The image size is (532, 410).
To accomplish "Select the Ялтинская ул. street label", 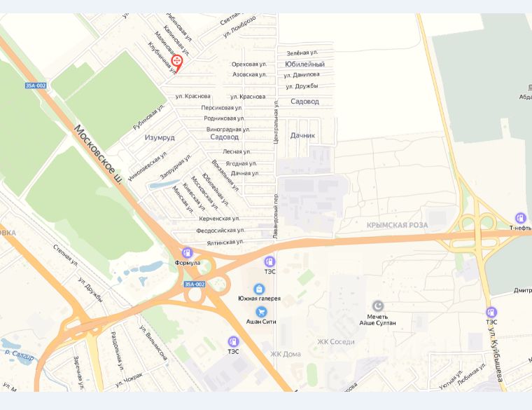I will click(x=225, y=242).
